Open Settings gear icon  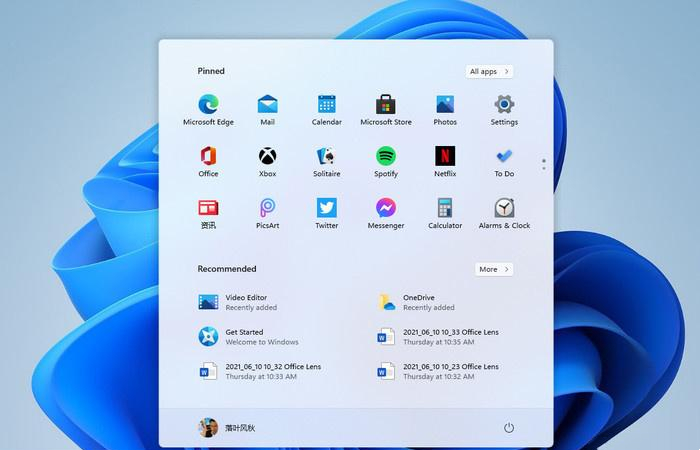(x=504, y=104)
